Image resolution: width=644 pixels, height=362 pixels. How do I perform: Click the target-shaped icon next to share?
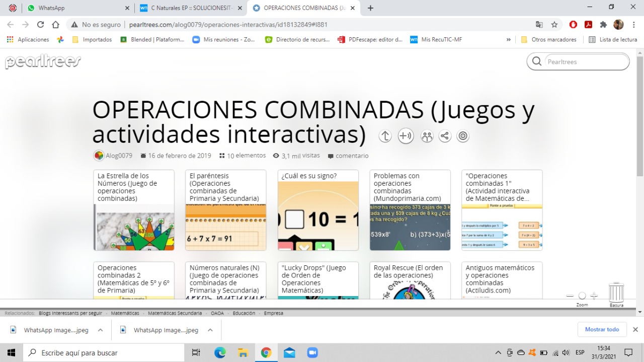tap(462, 136)
